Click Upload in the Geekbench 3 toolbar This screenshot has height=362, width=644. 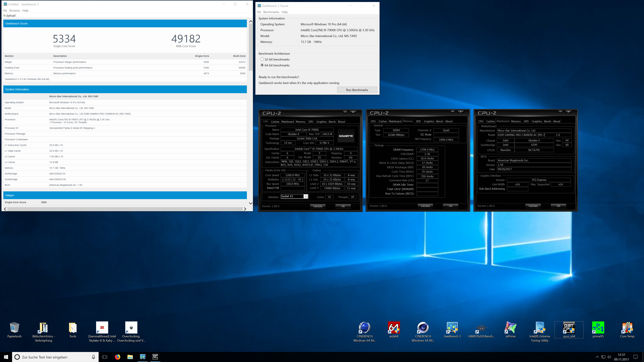[x=9, y=15]
